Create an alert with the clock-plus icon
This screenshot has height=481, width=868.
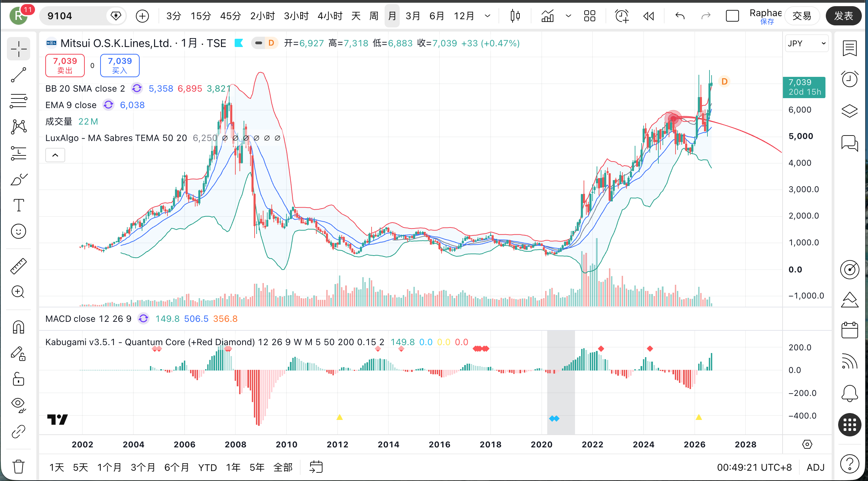(x=622, y=16)
